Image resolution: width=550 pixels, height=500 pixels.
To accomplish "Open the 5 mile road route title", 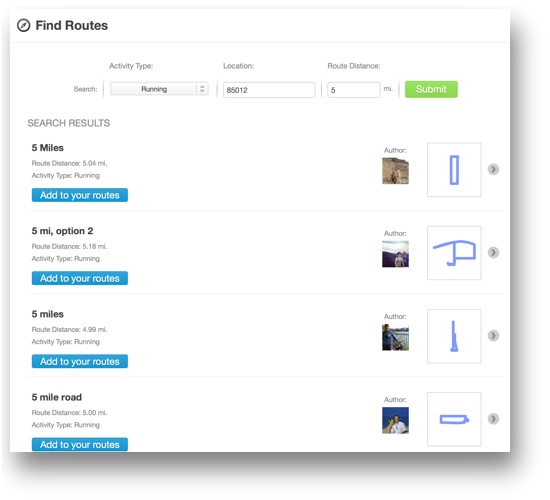I will (x=57, y=397).
